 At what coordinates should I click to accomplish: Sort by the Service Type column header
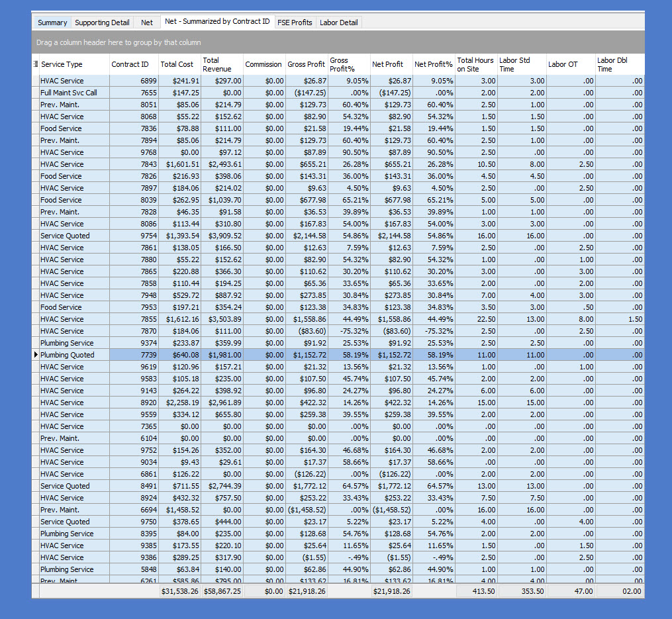coord(74,64)
